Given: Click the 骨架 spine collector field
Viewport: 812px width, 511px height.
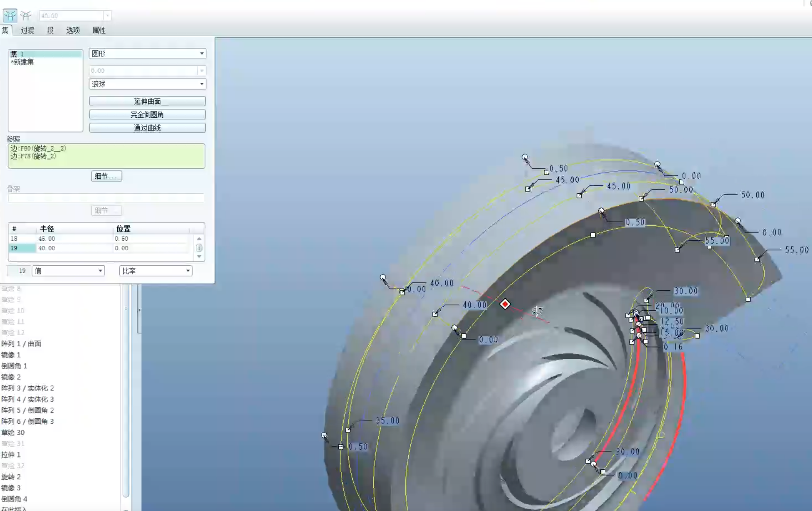Looking at the screenshot, I should [106, 198].
